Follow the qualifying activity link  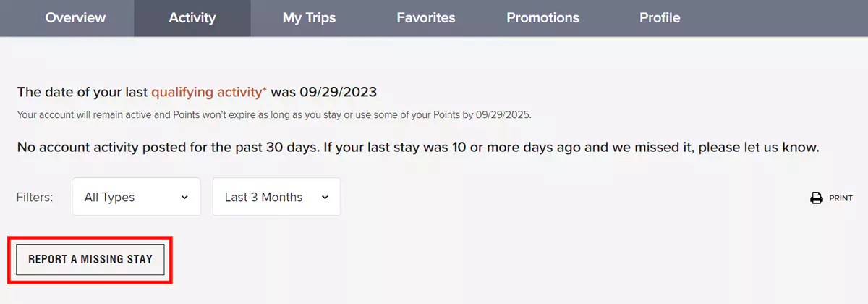(209, 92)
